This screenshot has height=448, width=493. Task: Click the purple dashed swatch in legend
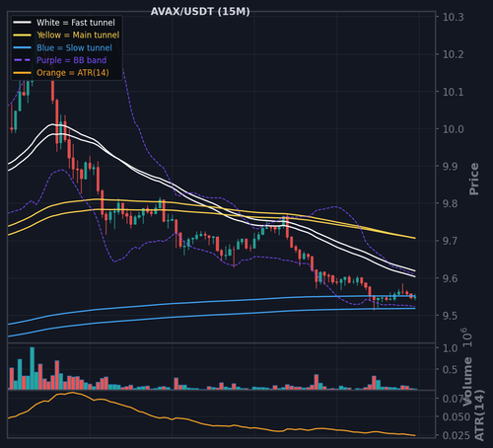(22, 60)
